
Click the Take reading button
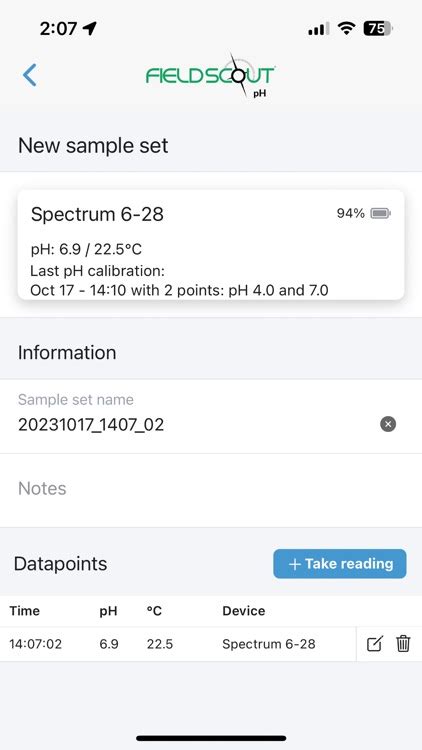tap(340, 563)
